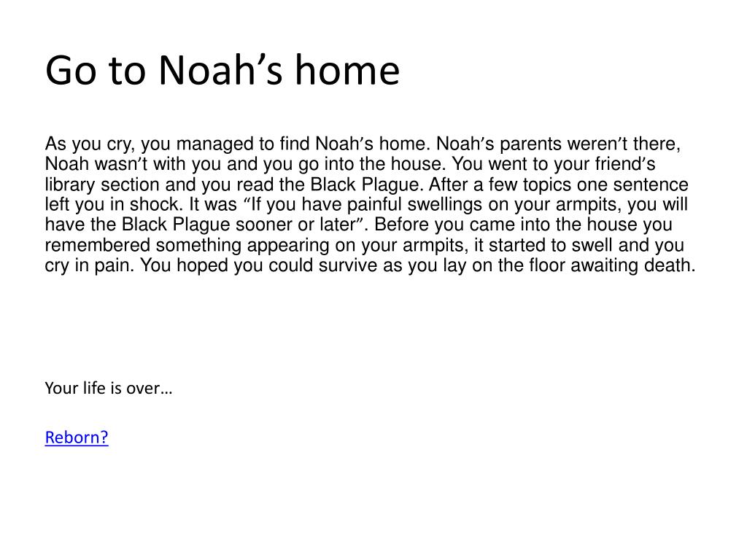Click the line starting Noah wasn't with you

coord(350,164)
